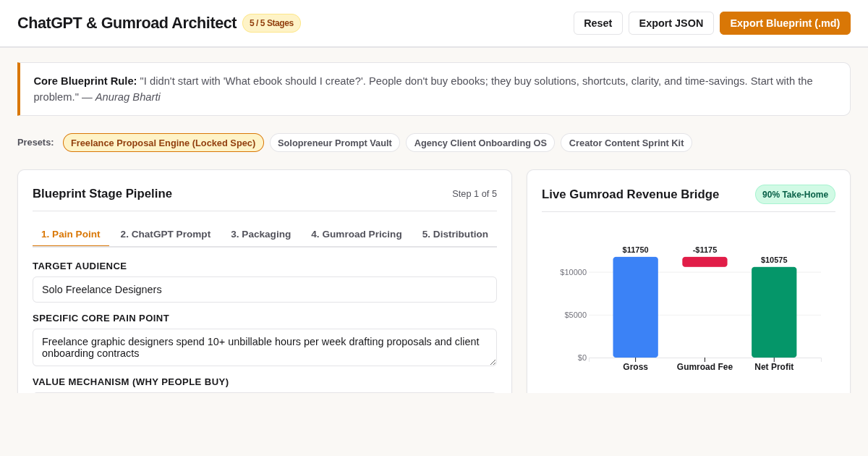The height and width of the screenshot is (456, 868).
Task: Click the Live Gumroad Revenue Bridge heading
Action: tap(630, 195)
